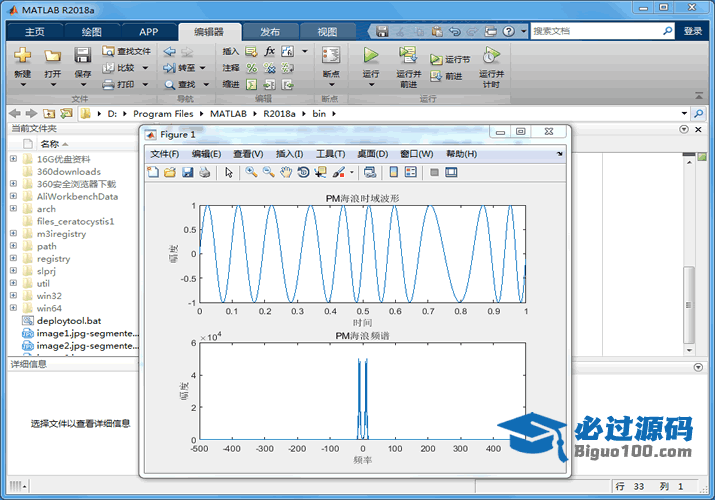
Task: Select deploytool.bat in file list
Action: [x=69, y=320]
